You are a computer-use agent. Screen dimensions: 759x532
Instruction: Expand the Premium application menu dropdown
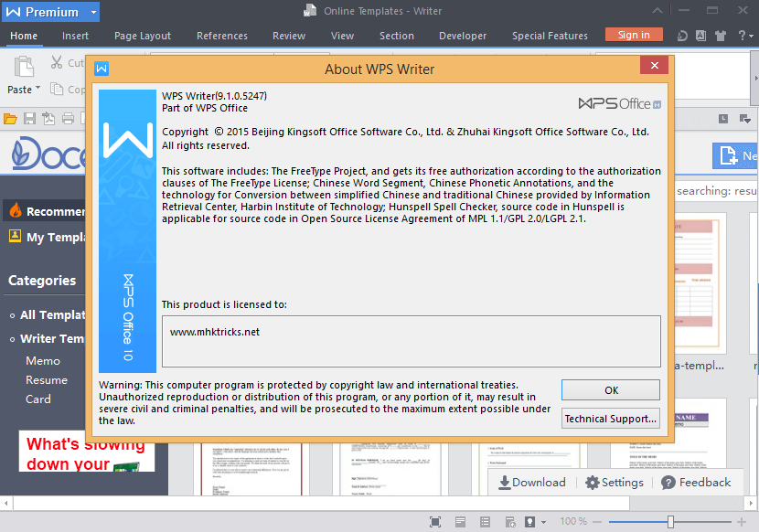pos(93,12)
